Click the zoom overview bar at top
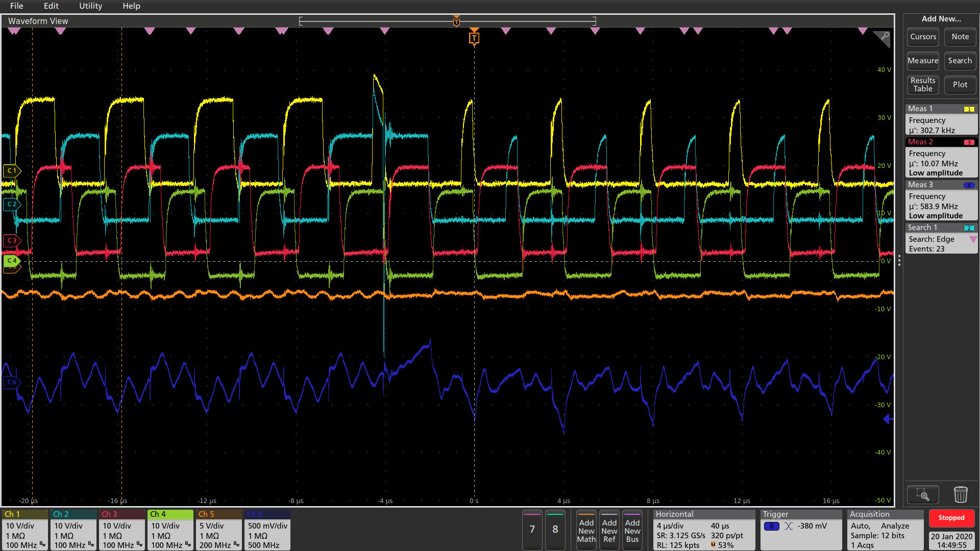Image resolution: width=980 pixels, height=551 pixels. [448, 21]
